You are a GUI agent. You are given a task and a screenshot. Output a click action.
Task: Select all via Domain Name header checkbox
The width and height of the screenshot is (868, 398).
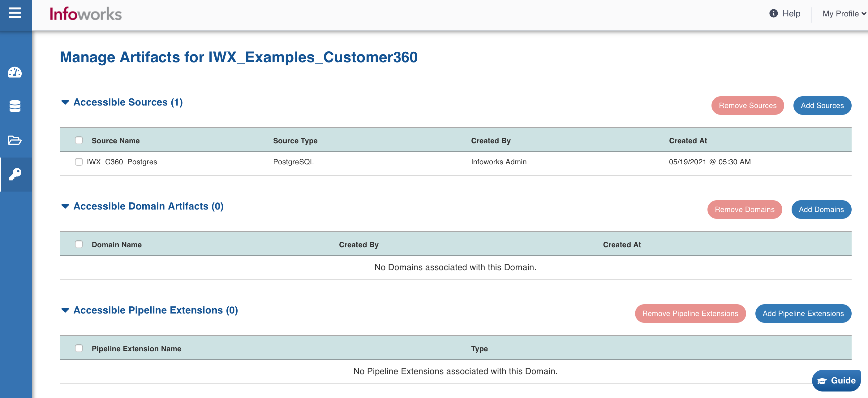click(x=79, y=244)
